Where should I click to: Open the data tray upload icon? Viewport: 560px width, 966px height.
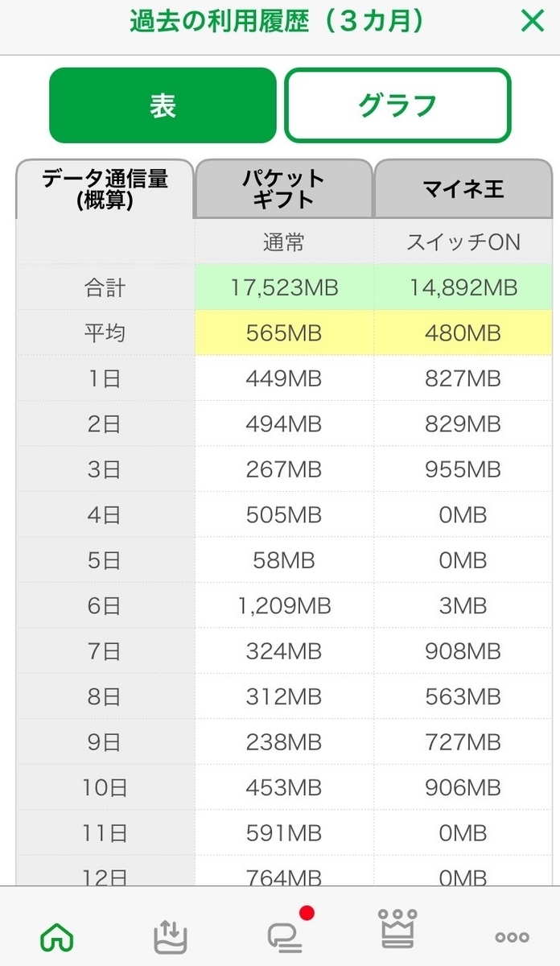[x=171, y=937]
